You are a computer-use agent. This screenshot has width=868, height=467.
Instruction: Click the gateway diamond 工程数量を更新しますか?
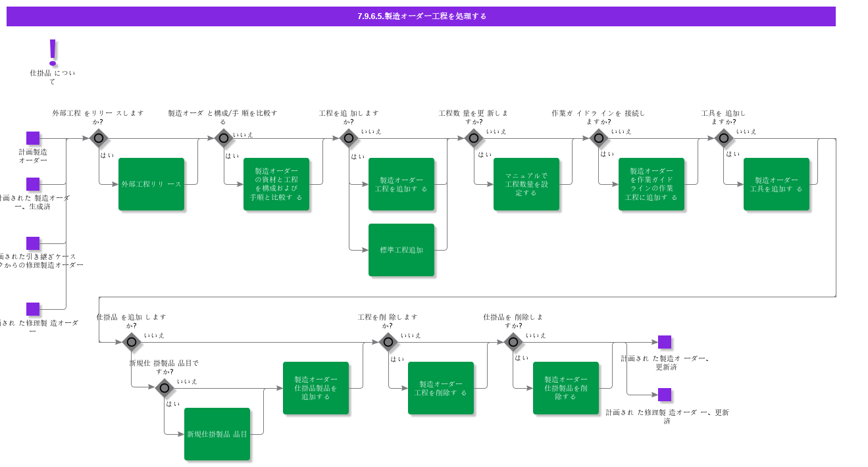[x=474, y=138]
